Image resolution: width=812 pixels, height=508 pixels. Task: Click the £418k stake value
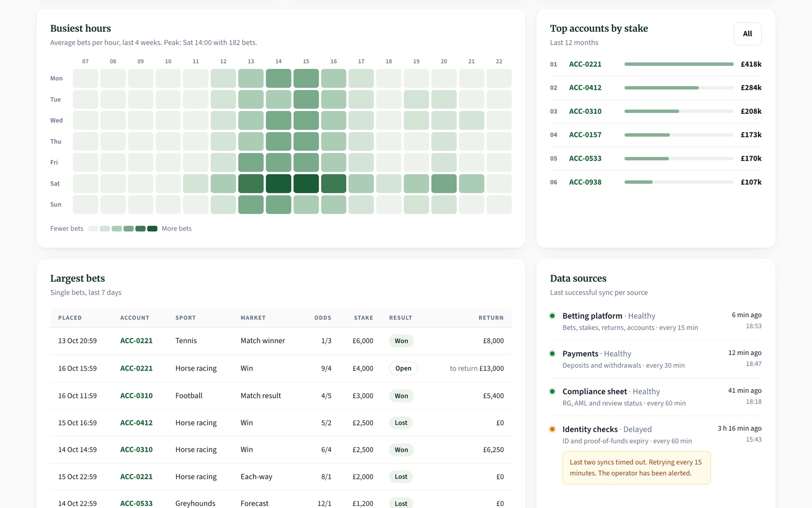[x=751, y=64]
